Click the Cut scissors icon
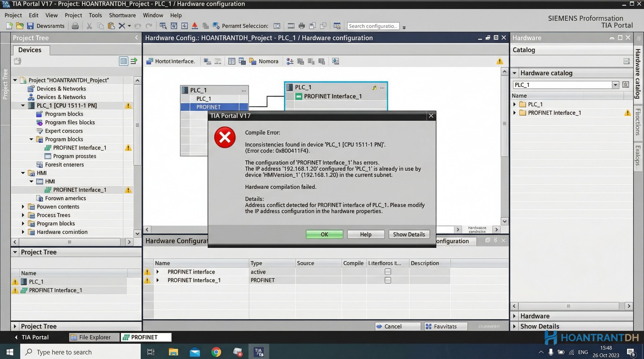Image resolution: width=644 pixels, height=359 pixels. pyautogui.click(x=89, y=26)
